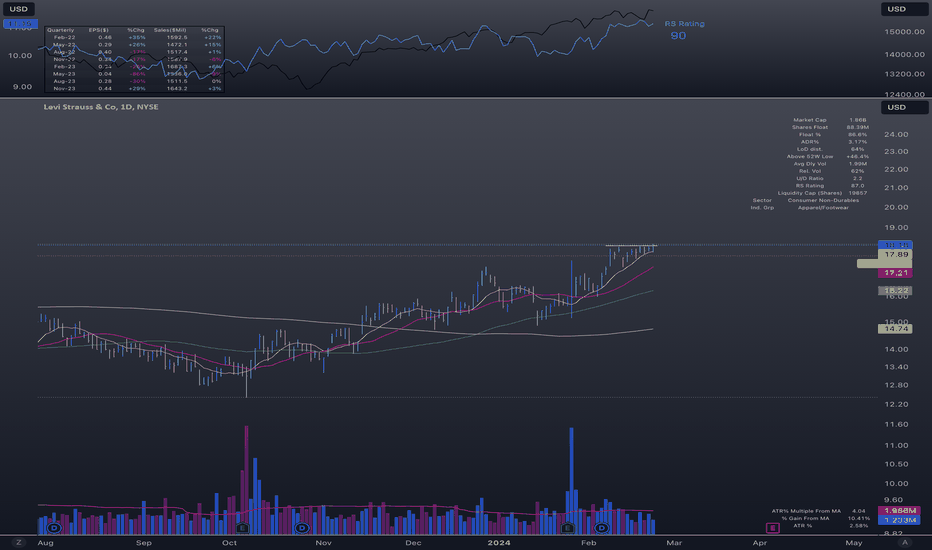Click the EPS($) column header

[99, 30]
